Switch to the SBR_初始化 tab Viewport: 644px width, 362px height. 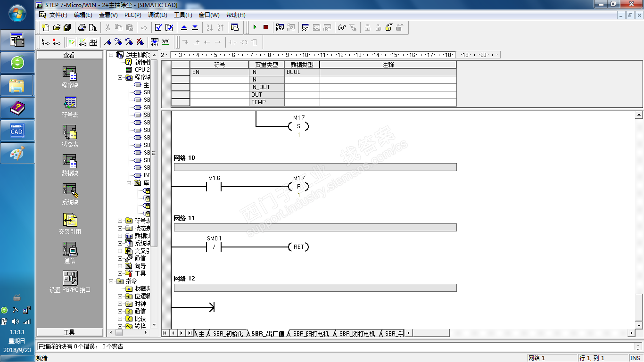point(228,333)
